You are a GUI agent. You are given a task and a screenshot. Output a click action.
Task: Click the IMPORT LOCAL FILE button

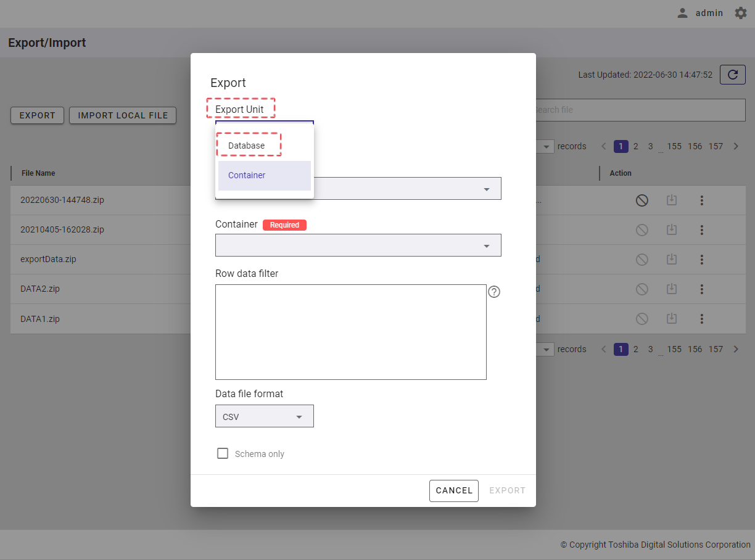pyautogui.click(x=123, y=115)
